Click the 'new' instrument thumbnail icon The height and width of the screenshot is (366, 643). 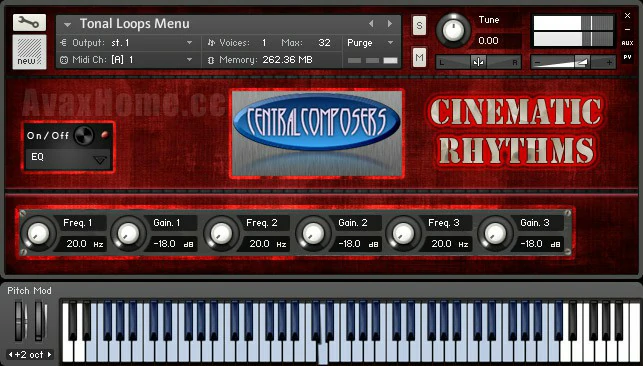29,52
